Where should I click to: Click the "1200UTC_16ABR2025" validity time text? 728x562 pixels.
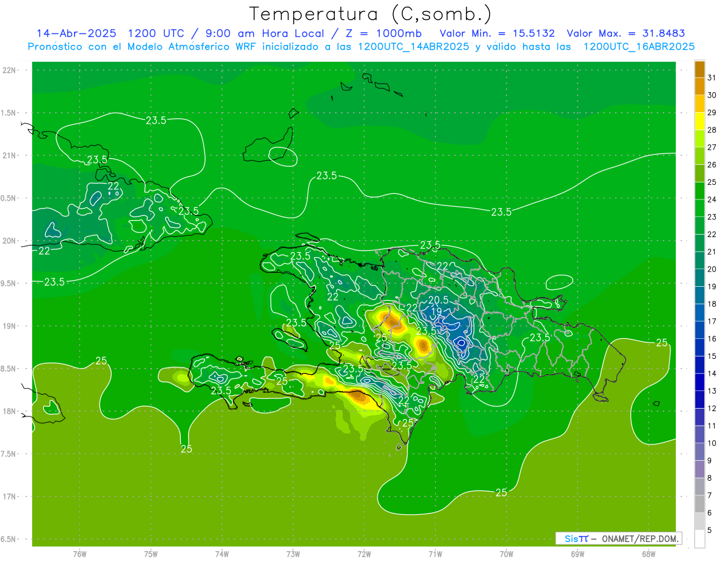coord(639,47)
